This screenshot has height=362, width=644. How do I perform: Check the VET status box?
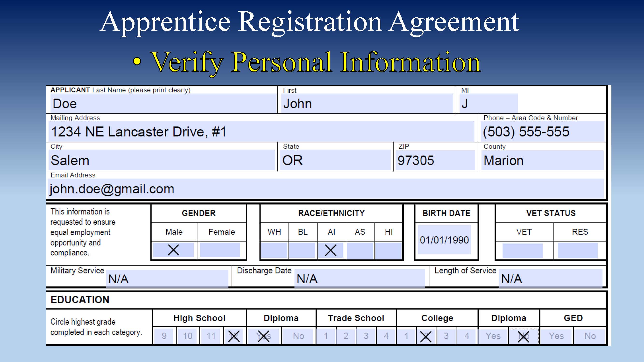[x=523, y=251]
